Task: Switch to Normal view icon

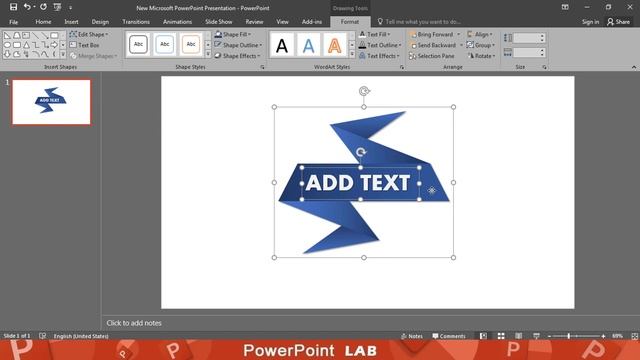Action: [x=483, y=336]
